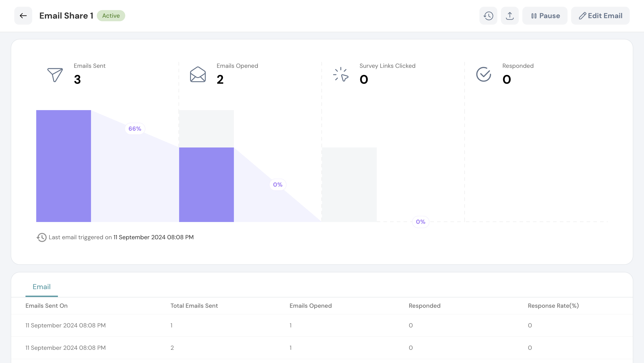This screenshot has width=644, height=363.
Task: Click the Active status badge
Action: (x=111, y=16)
